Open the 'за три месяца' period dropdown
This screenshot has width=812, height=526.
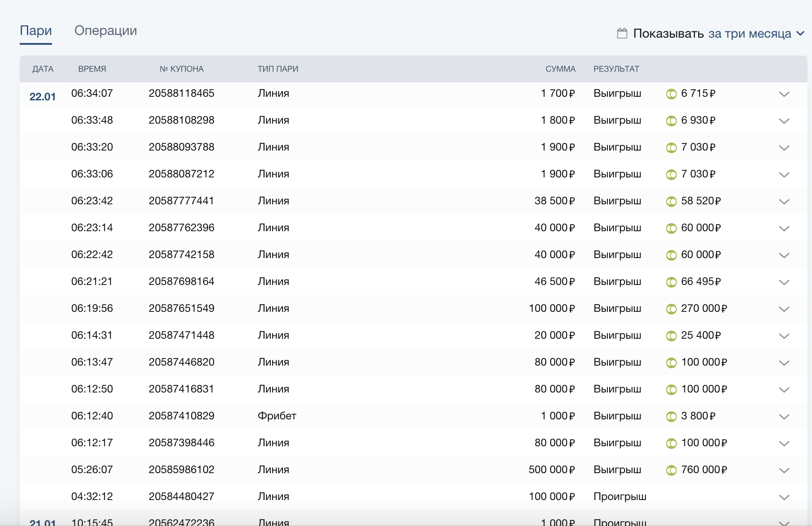[756, 34]
